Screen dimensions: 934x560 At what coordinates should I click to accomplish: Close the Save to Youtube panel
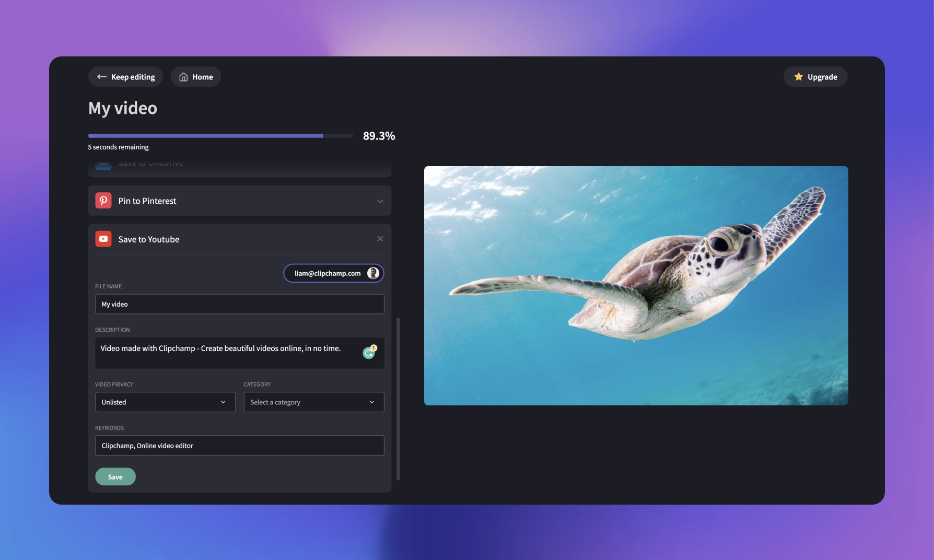(380, 239)
